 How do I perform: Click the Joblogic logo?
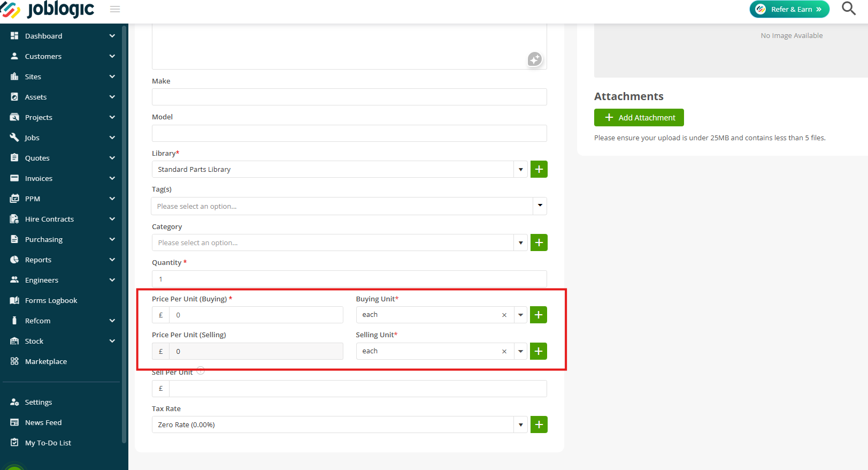coord(47,9)
